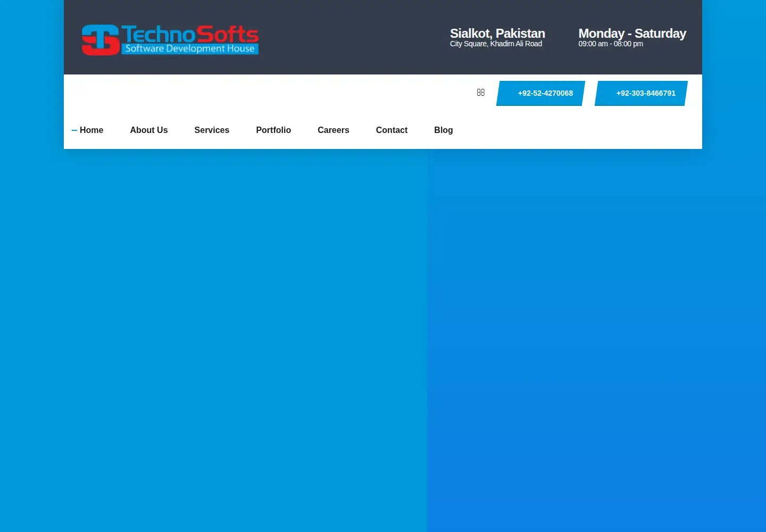Go to the Home menu item
Image resolution: width=766 pixels, height=532 pixels.
91,130
